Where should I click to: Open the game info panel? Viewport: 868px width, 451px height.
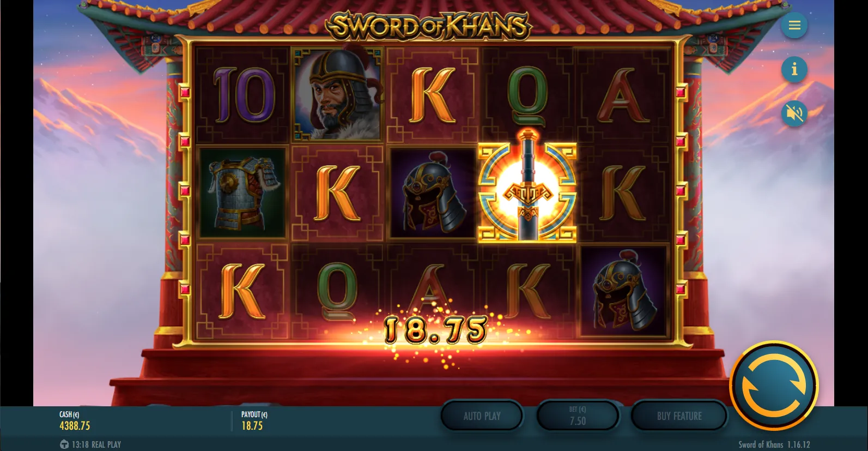click(x=794, y=69)
